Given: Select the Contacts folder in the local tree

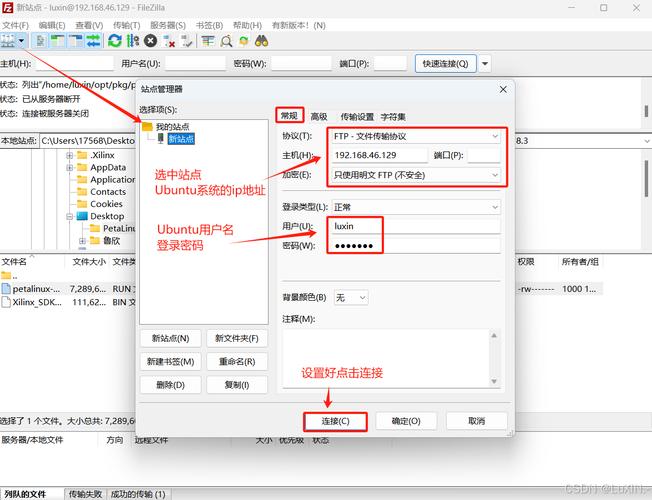Looking at the screenshot, I should (108, 192).
